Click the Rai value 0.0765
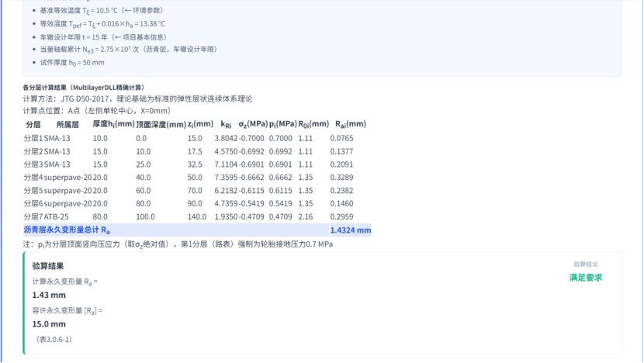Image resolution: width=644 pixels, height=363 pixels. click(341, 138)
